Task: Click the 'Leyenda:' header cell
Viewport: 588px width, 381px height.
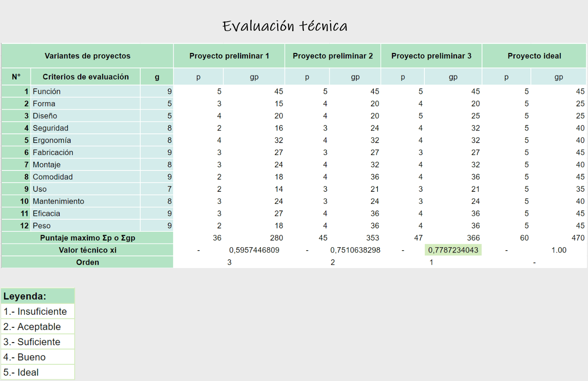Action: [x=38, y=296]
